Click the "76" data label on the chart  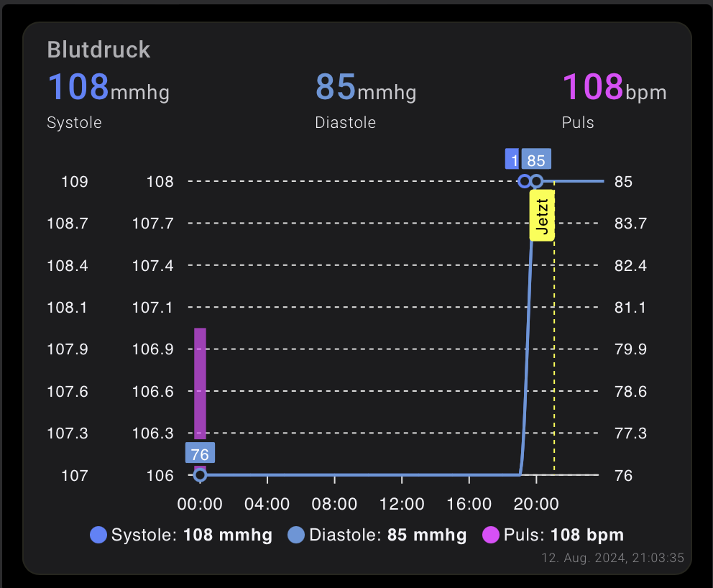tap(200, 454)
